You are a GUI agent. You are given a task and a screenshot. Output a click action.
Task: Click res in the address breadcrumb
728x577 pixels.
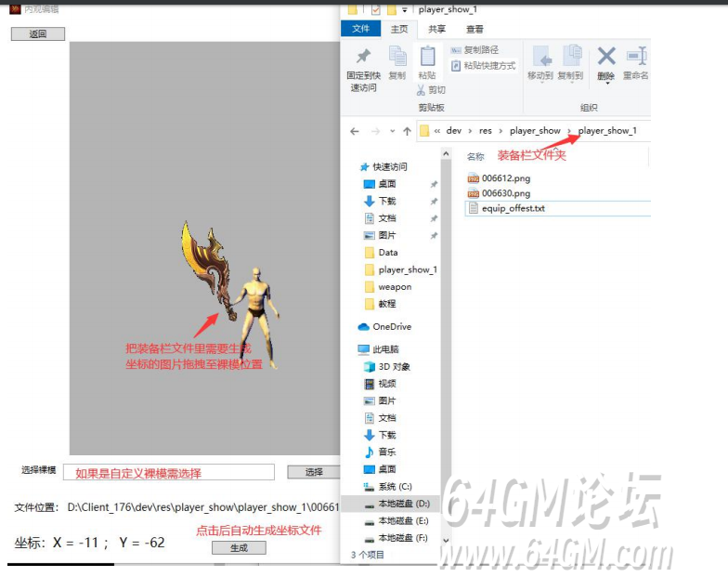point(485,131)
